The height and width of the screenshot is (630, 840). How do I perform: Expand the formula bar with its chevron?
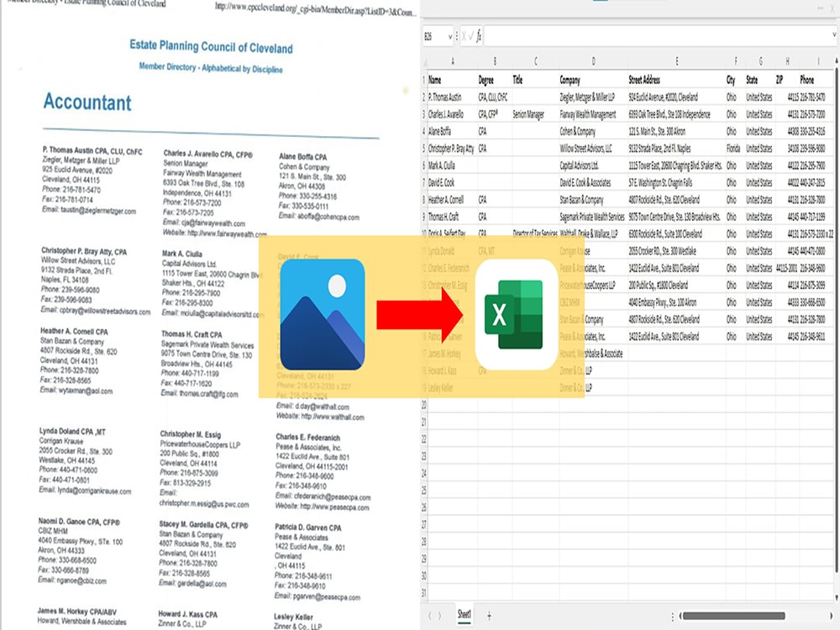(834, 35)
